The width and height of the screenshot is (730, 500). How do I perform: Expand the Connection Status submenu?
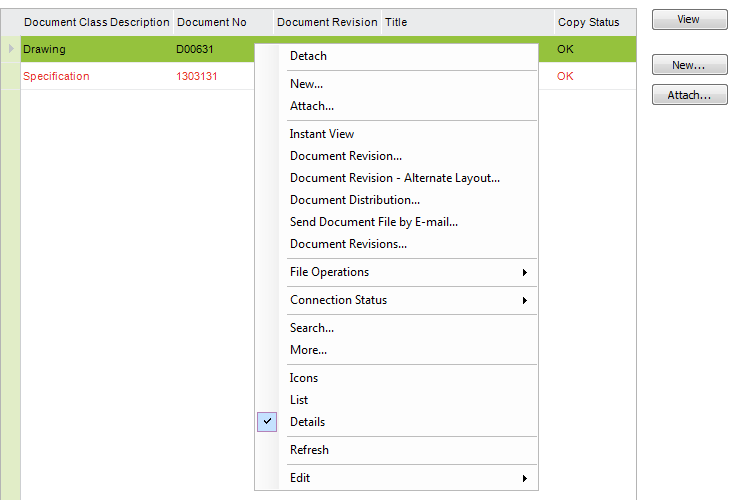(338, 300)
